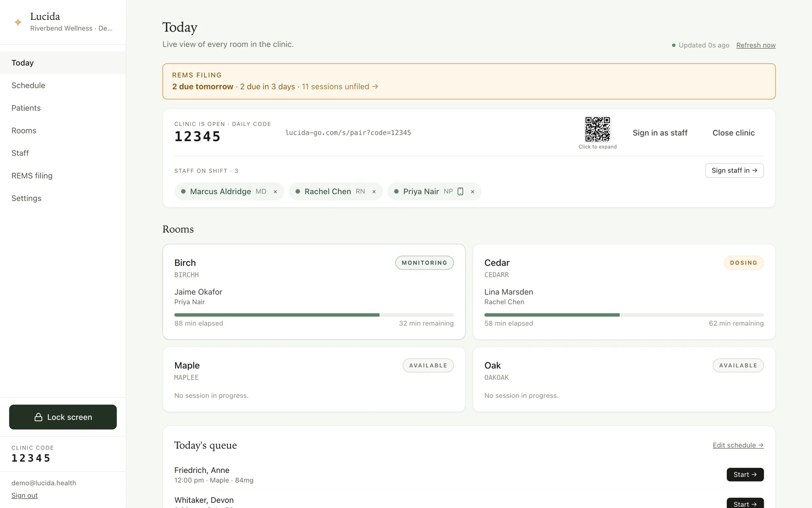The image size is (812, 508).
Task: Click Sign staff in button
Action: tap(734, 170)
